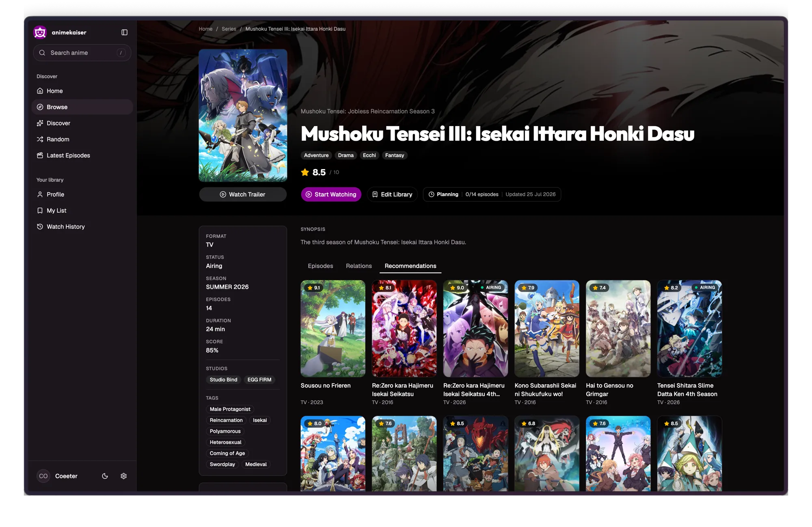Click the Planning status indicator

(x=443, y=194)
